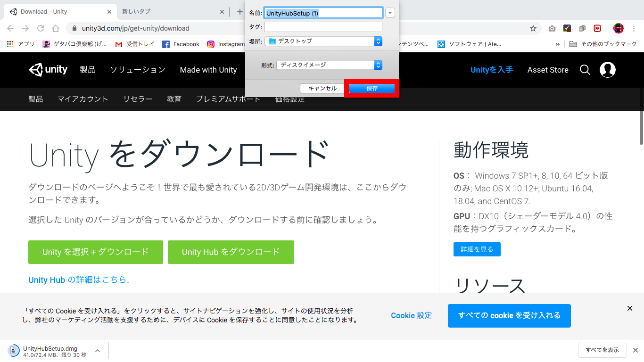
Task: Click Unity Hub をダウンロード button
Action: [231, 252]
